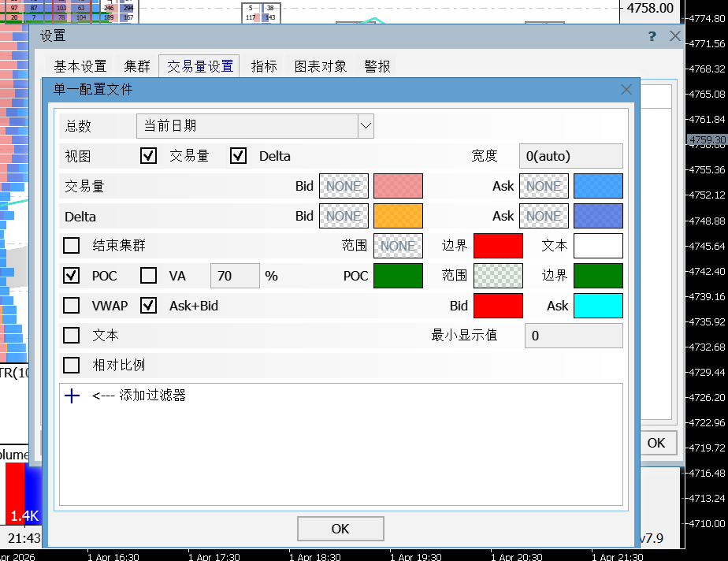Toggle the 文本 checkbox
Viewport: 728px width, 561px height.
pyautogui.click(x=72, y=335)
